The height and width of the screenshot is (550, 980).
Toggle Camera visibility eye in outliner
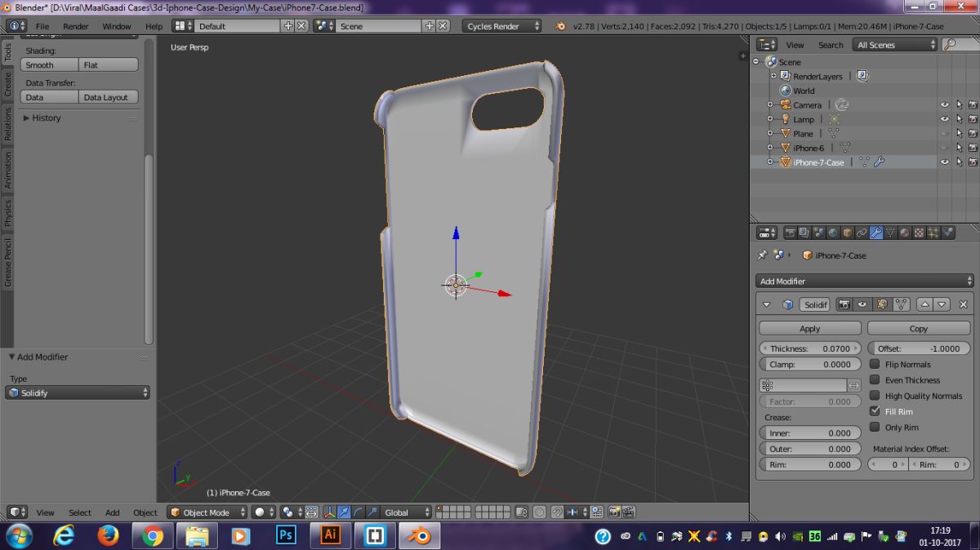click(x=945, y=104)
